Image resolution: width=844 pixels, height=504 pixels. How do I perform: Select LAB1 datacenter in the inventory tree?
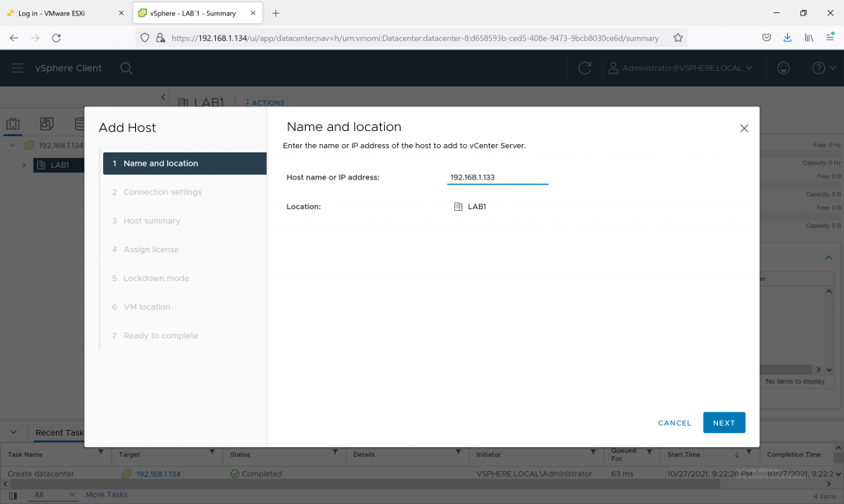(x=59, y=166)
